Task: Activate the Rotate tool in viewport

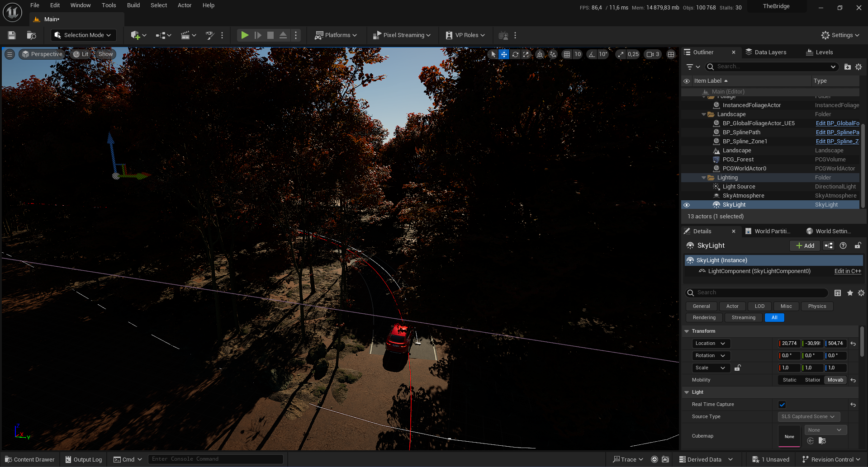Action: tap(515, 54)
